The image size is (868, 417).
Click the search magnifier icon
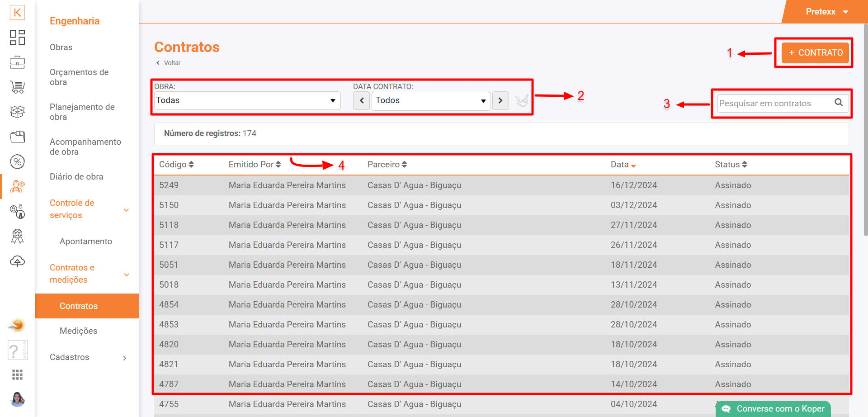point(839,103)
